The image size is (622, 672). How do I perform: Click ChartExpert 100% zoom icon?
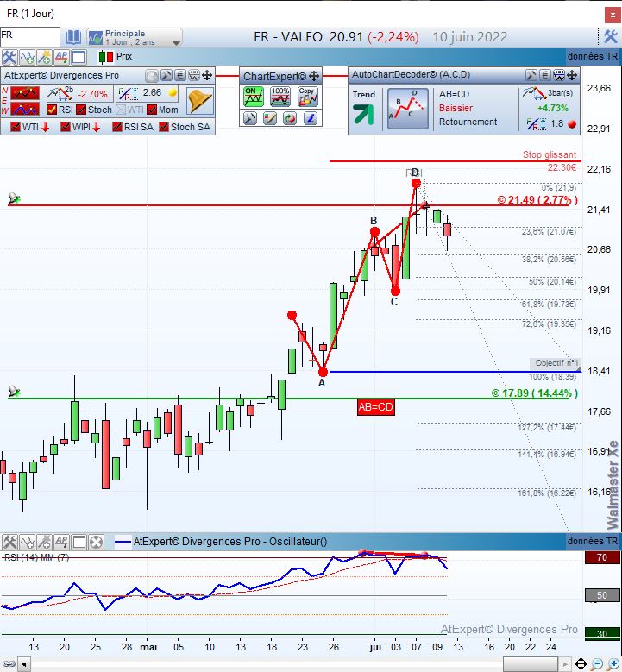point(280,97)
